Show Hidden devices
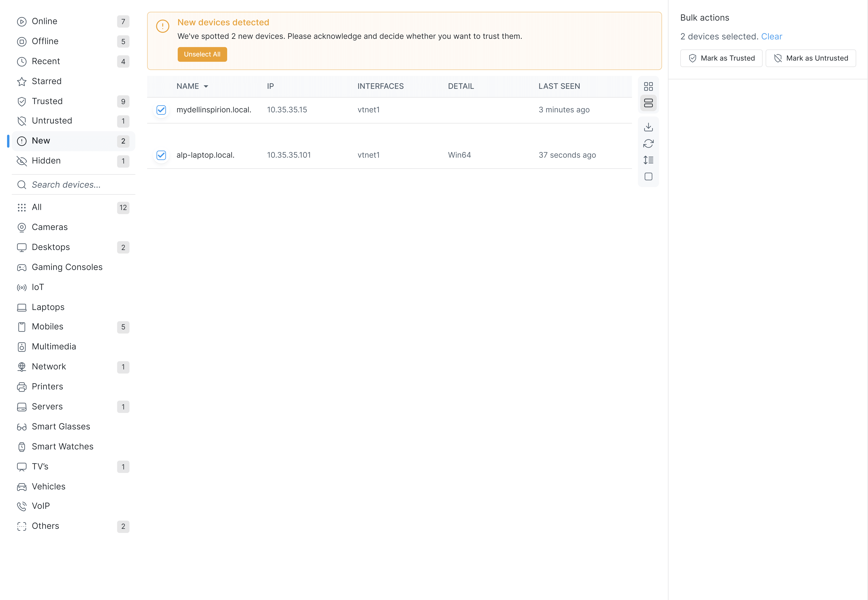 click(x=74, y=161)
